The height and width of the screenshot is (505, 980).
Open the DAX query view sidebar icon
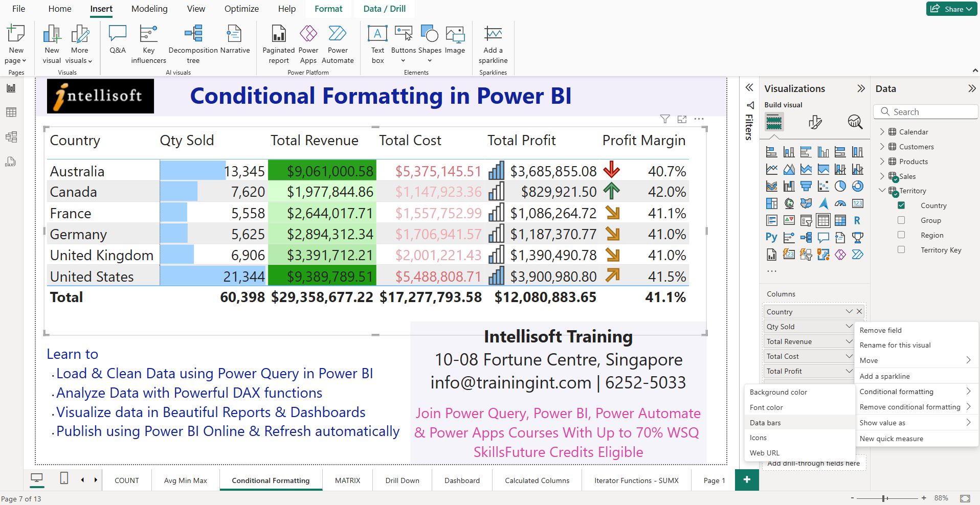11,162
